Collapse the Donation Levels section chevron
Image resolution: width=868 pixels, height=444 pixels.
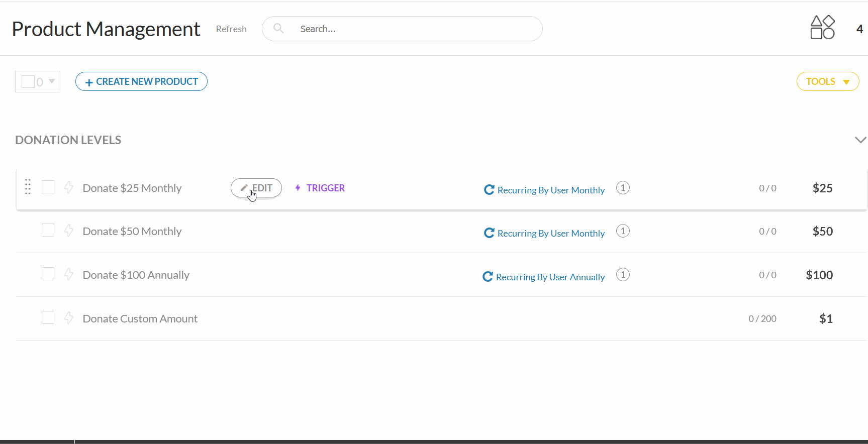pyautogui.click(x=860, y=140)
